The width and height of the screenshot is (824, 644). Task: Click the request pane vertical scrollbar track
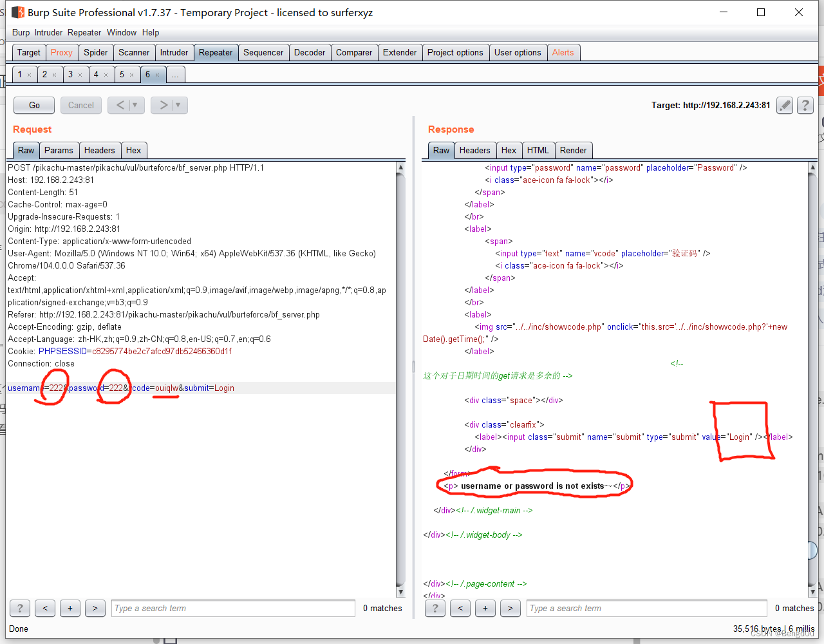click(400, 380)
